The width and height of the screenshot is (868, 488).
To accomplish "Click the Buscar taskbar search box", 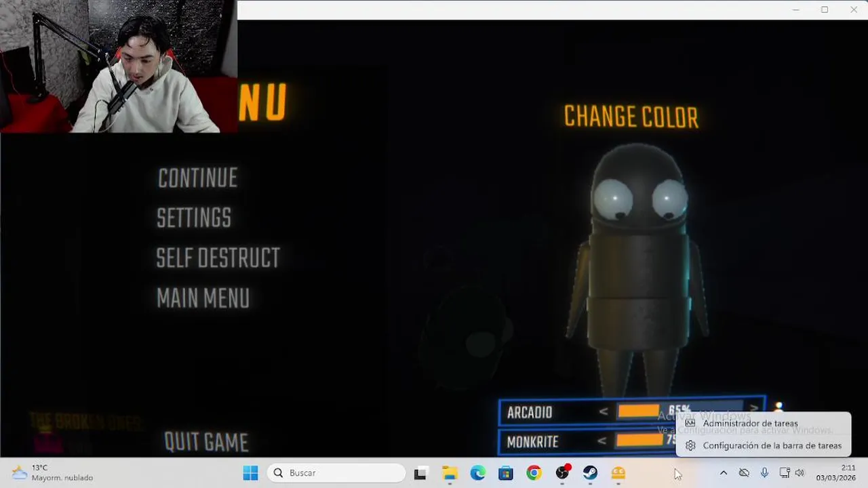I will (x=336, y=473).
